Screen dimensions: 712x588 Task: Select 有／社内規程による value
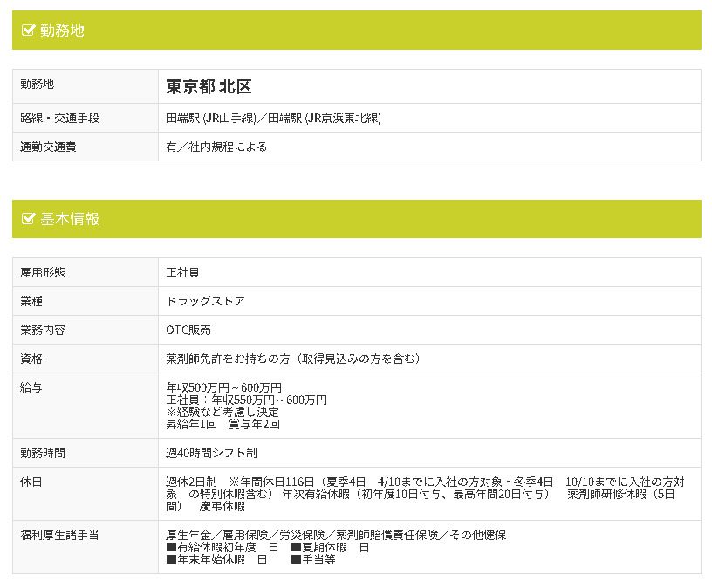216,147
